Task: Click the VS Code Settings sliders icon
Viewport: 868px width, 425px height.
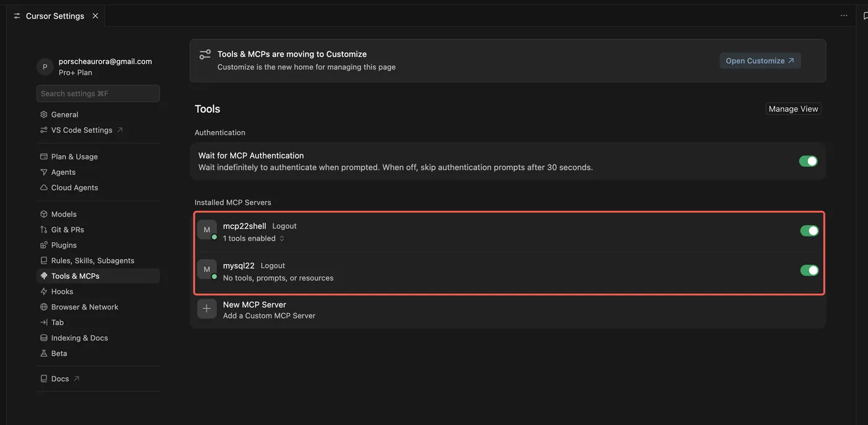Action: click(x=43, y=130)
